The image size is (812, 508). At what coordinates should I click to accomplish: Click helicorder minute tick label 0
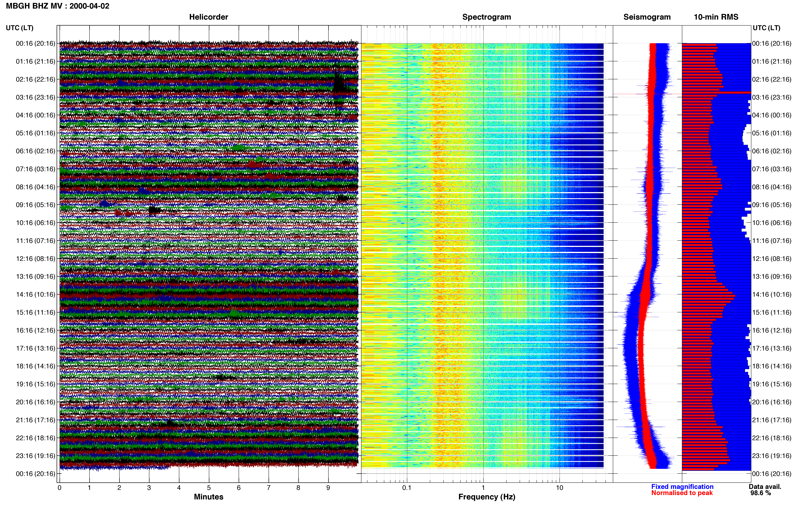coord(59,488)
